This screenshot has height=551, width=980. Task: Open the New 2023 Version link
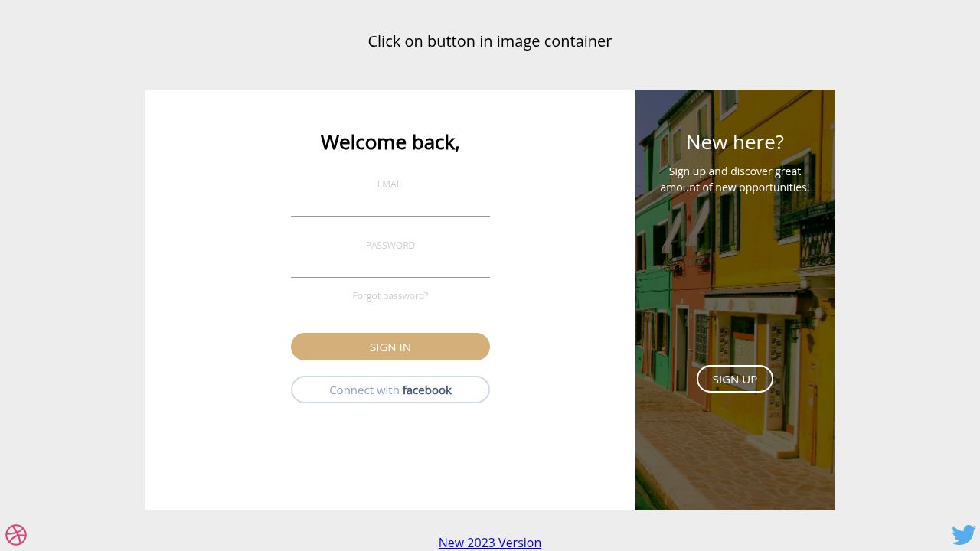pyautogui.click(x=490, y=543)
